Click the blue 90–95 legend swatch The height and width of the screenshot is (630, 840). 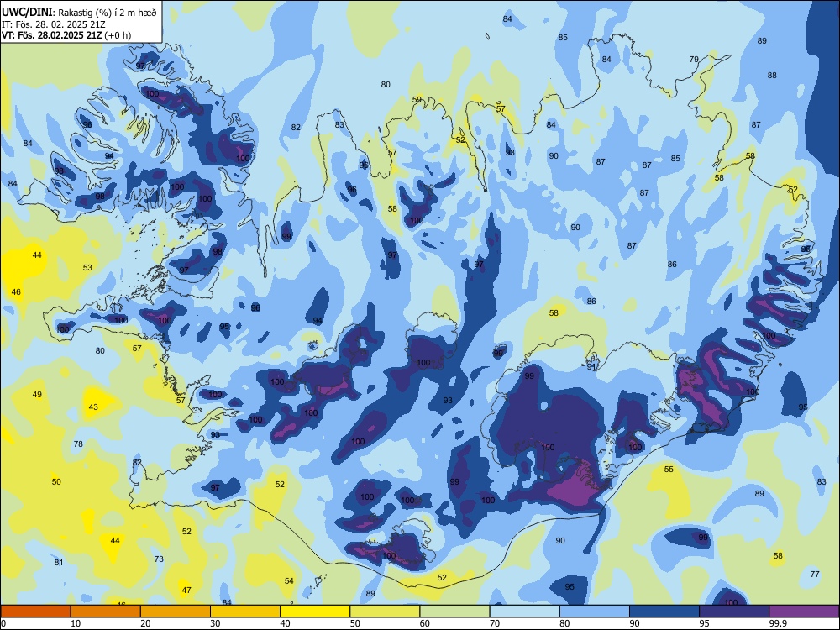point(664,612)
